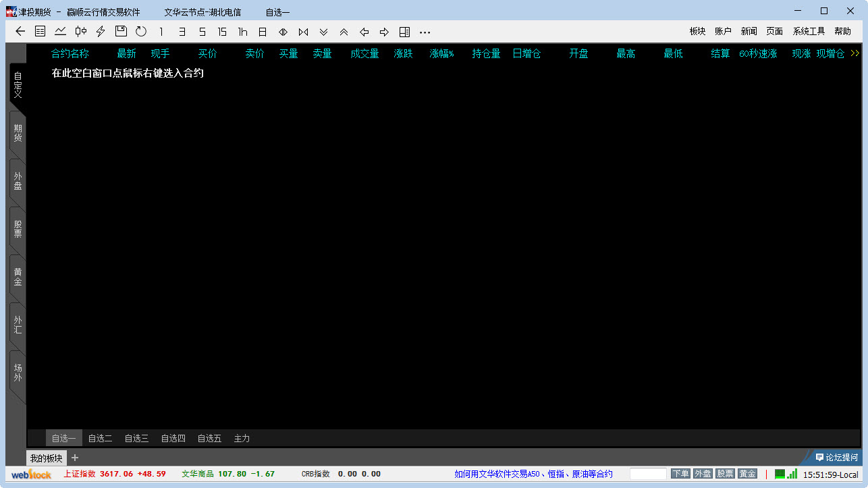Click the 15:51:59-Local clock display

(x=830, y=475)
